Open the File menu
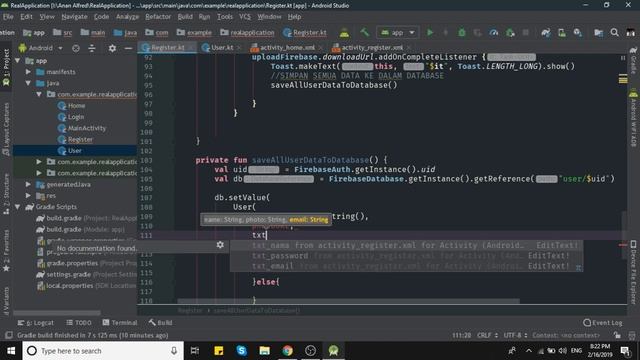 click(x=8, y=17)
